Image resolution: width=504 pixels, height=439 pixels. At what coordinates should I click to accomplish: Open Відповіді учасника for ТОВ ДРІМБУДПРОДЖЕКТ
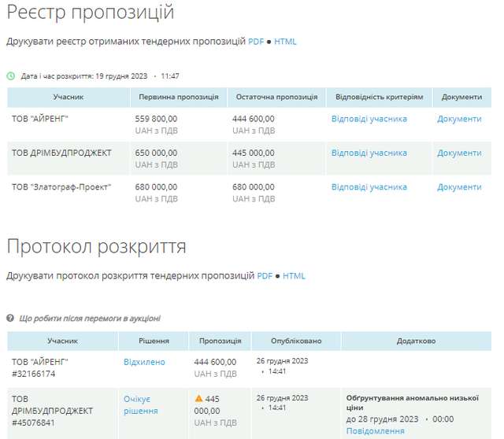(369, 153)
